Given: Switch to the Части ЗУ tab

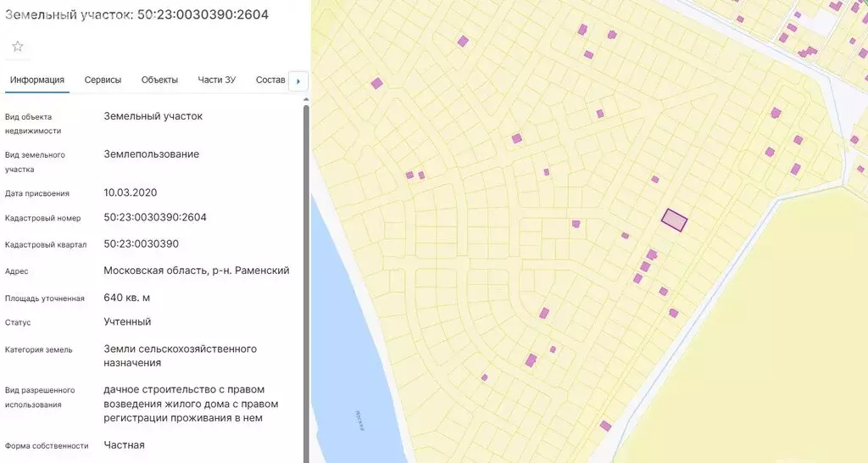Looking at the screenshot, I should pos(216,80).
